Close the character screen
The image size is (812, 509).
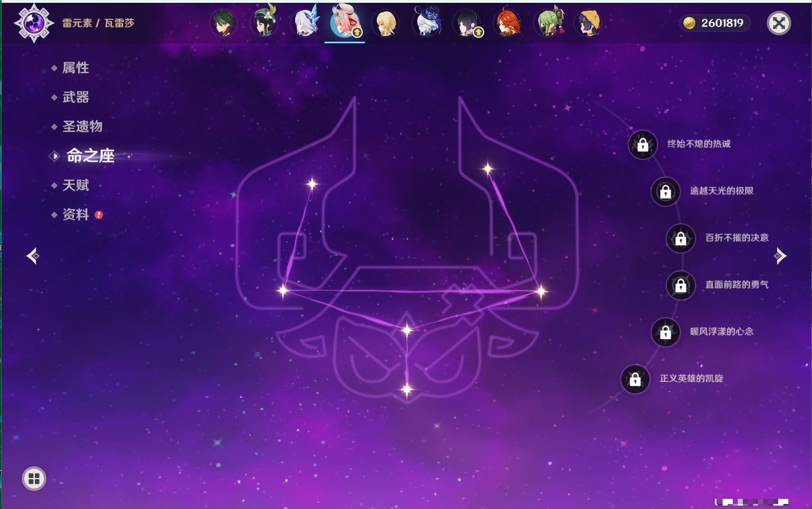[x=779, y=23]
